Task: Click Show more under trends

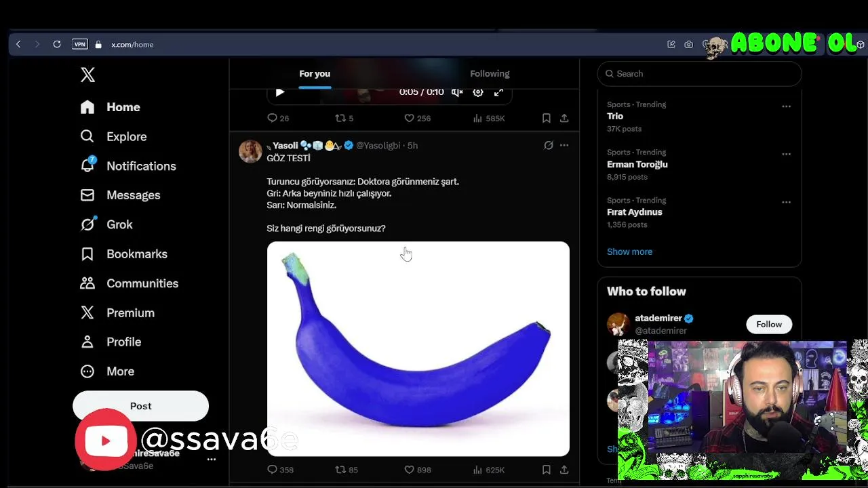Action: tap(629, 251)
